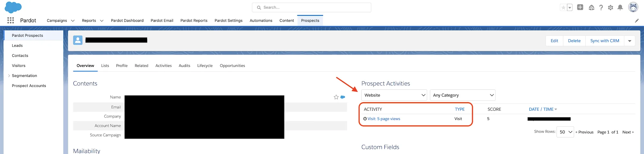Viewport: 644px width, 154px height.
Task: Open the Setup gear icon
Action: point(611,7)
